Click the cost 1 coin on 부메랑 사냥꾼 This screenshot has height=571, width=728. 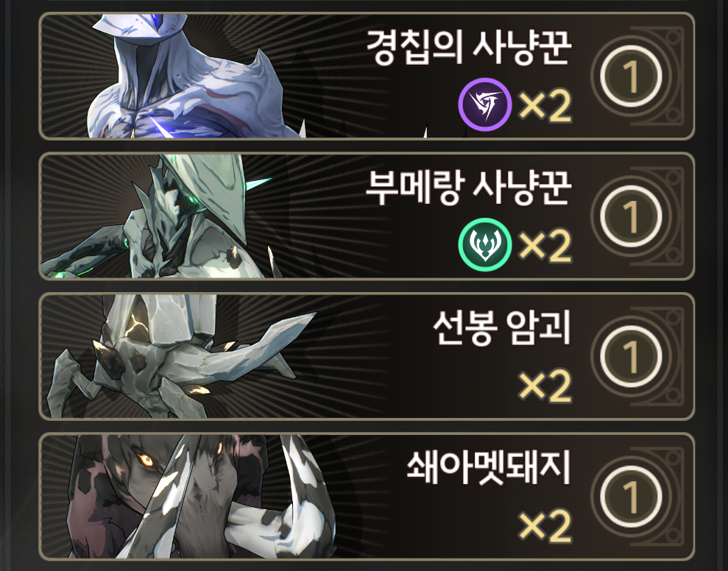631,216
